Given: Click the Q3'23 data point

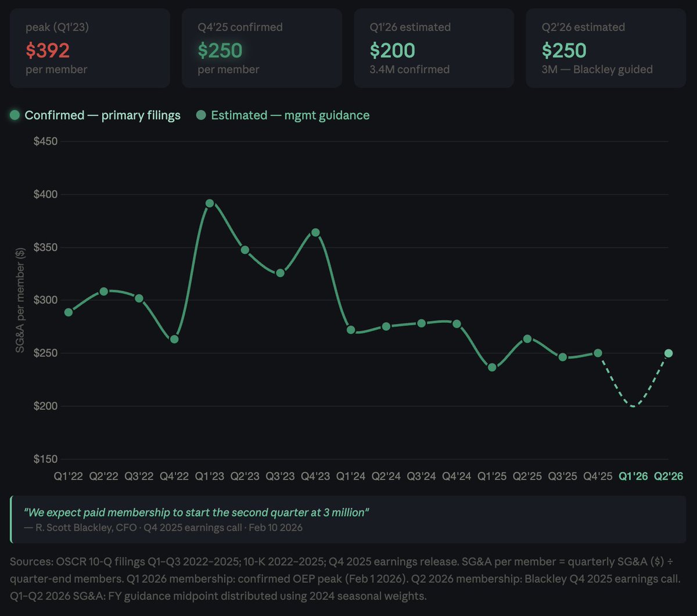Looking at the screenshot, I should pyautogui.click(x=280, y=273).
